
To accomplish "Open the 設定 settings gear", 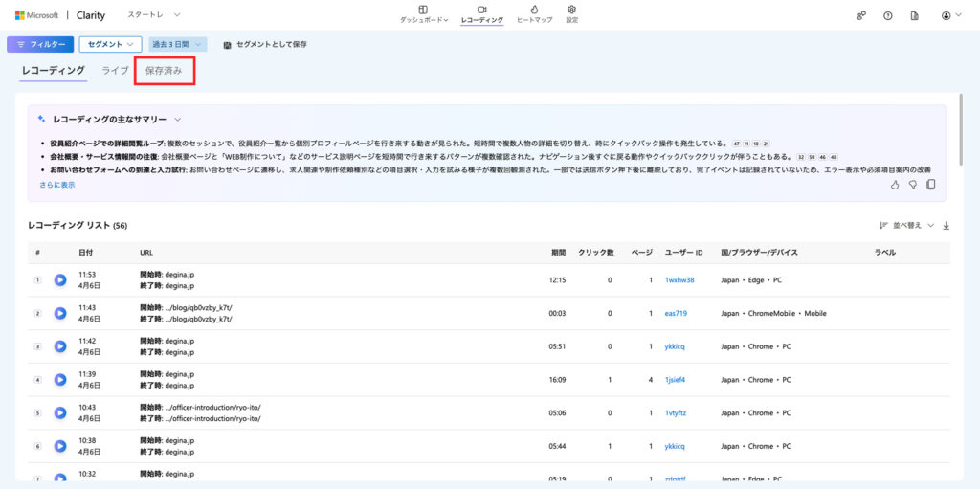I will click(571, 13).
